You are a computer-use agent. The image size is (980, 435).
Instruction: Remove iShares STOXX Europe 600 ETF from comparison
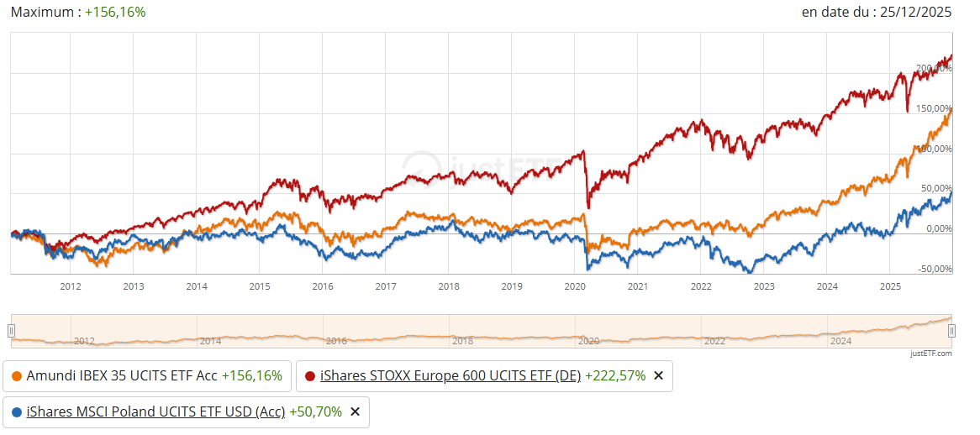[658, 376]
